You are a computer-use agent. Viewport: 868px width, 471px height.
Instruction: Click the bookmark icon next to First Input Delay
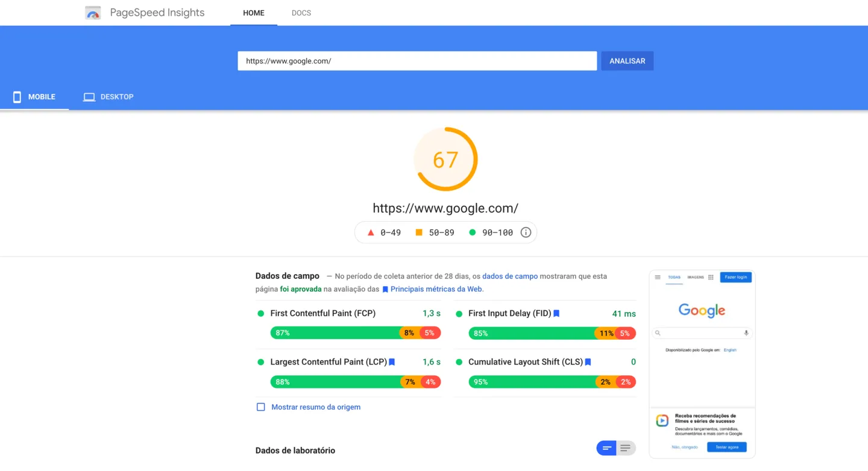556,313
